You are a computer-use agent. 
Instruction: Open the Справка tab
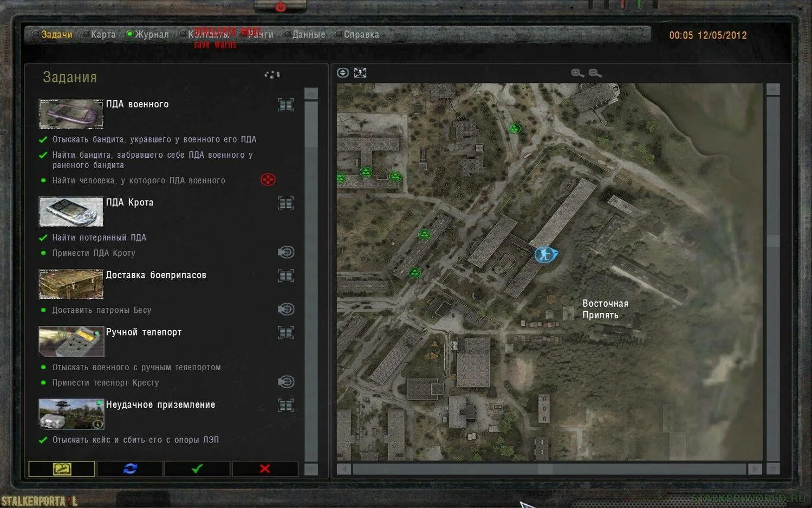tap(361, 35)
